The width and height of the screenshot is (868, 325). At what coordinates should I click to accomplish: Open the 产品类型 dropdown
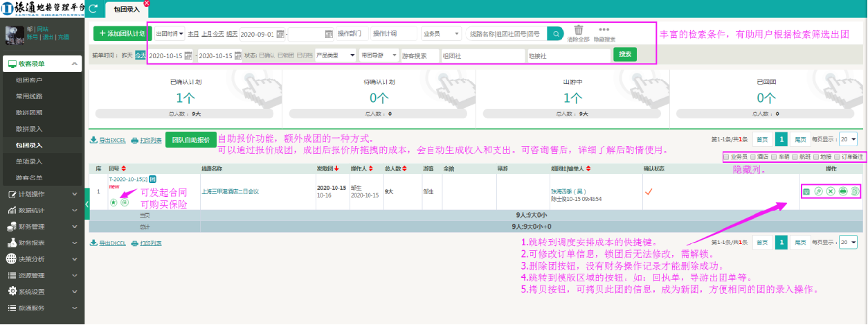(x=336, y=55)
